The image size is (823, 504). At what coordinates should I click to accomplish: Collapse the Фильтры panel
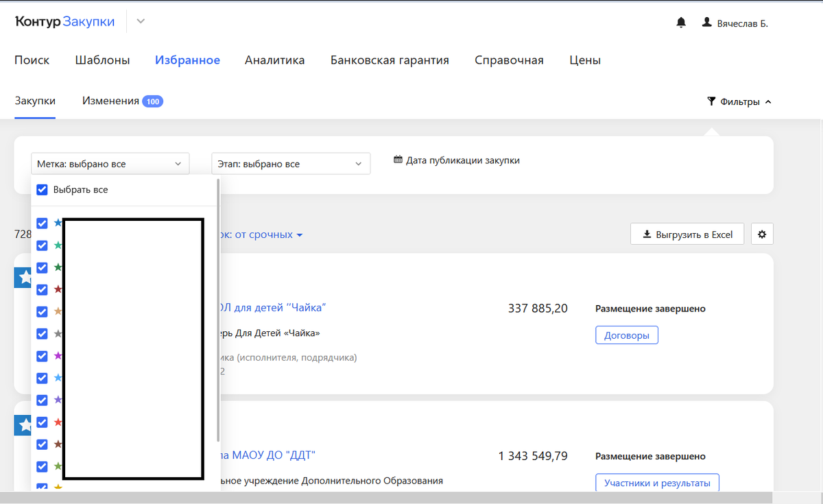pyautogui.click(x=739, y=101)
